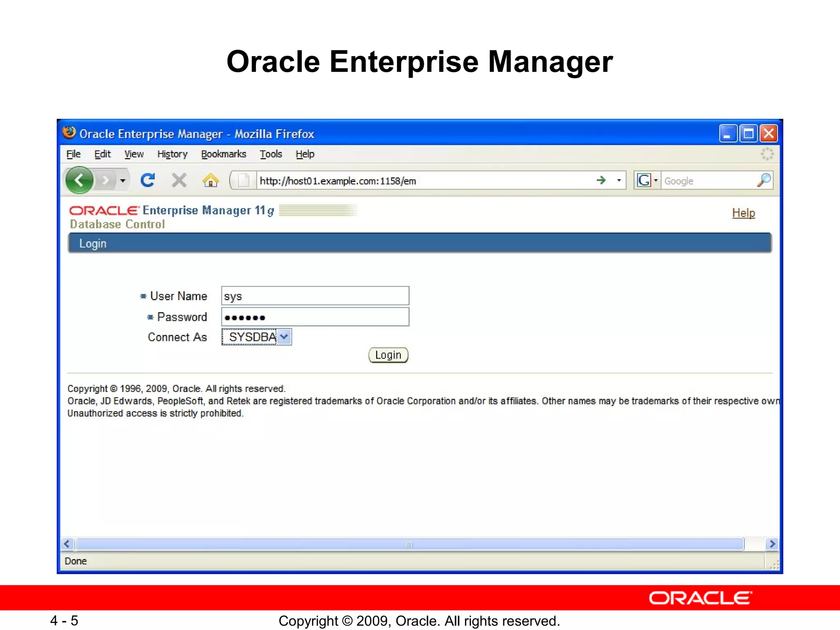
Task: Click the Reload page icon
Action: 148,180
